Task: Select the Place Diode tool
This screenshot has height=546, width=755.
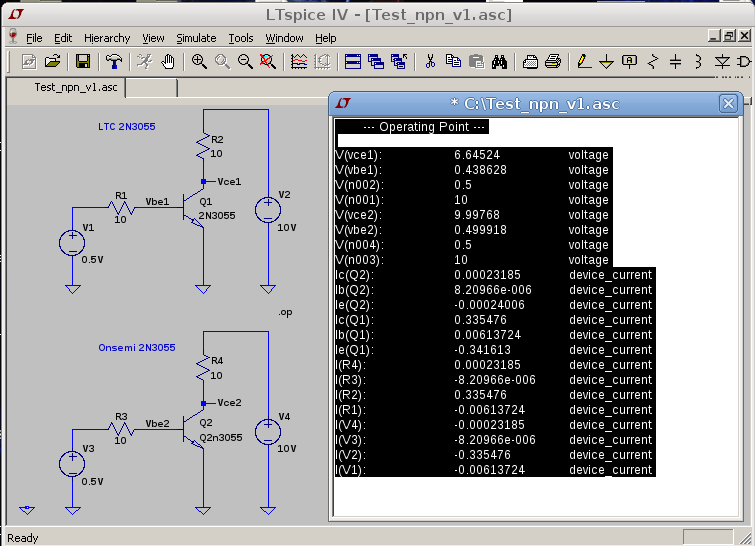Action: [x=722, y=62]
